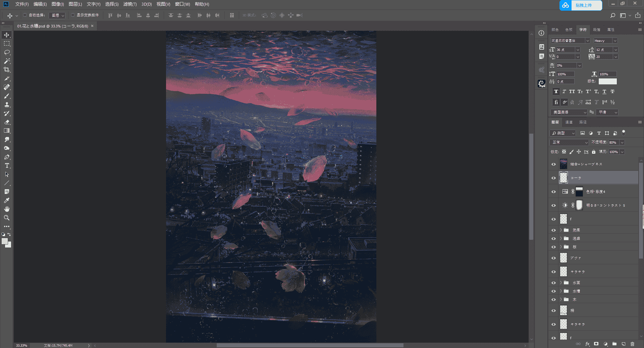This screenshot has width=644, height=348.
Task: Toggle faux bold T button
Action: pyautogui.click(x=556, y=91)
